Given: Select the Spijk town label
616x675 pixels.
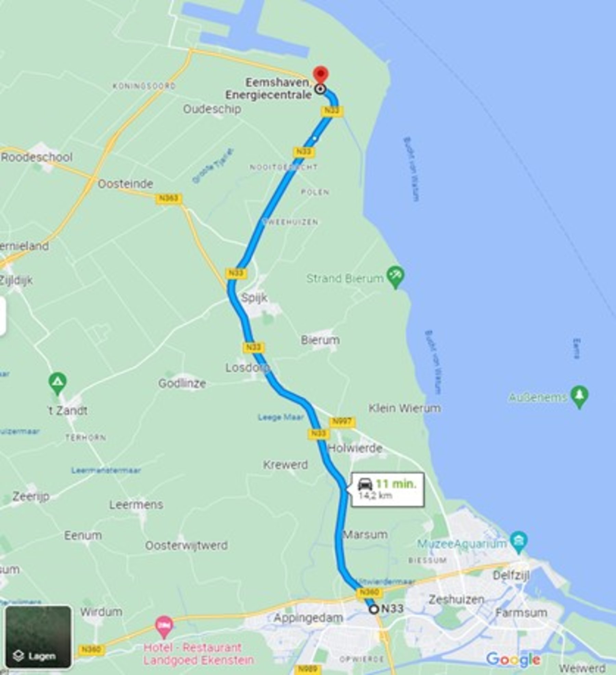Looking at the screenshot, I should 254,298.
